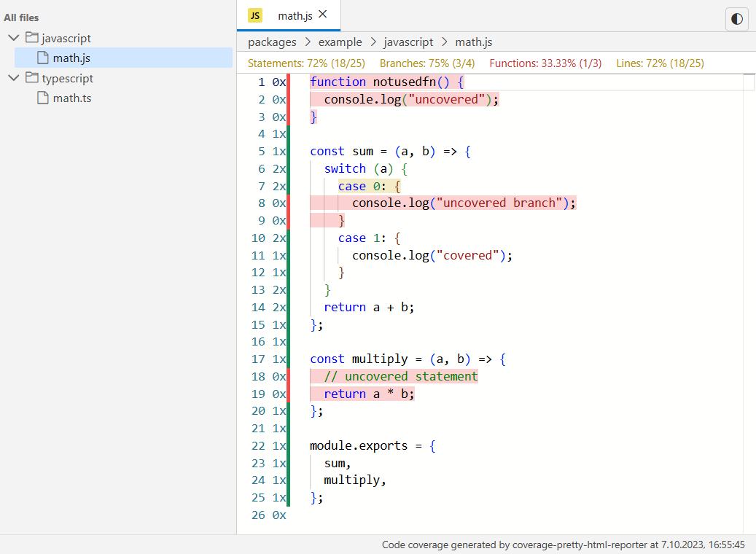Click 'return a + b;' line
The width and height of the screenshot is (756, 554).
tap(370, 307)
